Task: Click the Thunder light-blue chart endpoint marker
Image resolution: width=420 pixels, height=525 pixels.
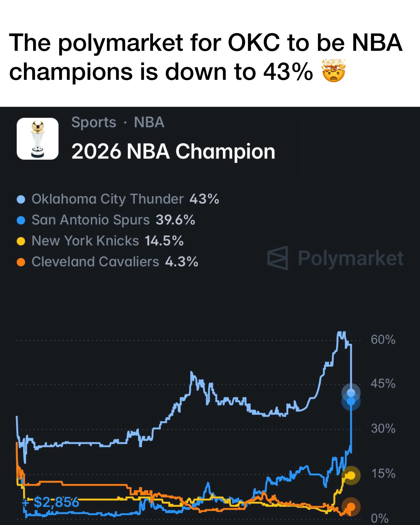Action: 351,392
